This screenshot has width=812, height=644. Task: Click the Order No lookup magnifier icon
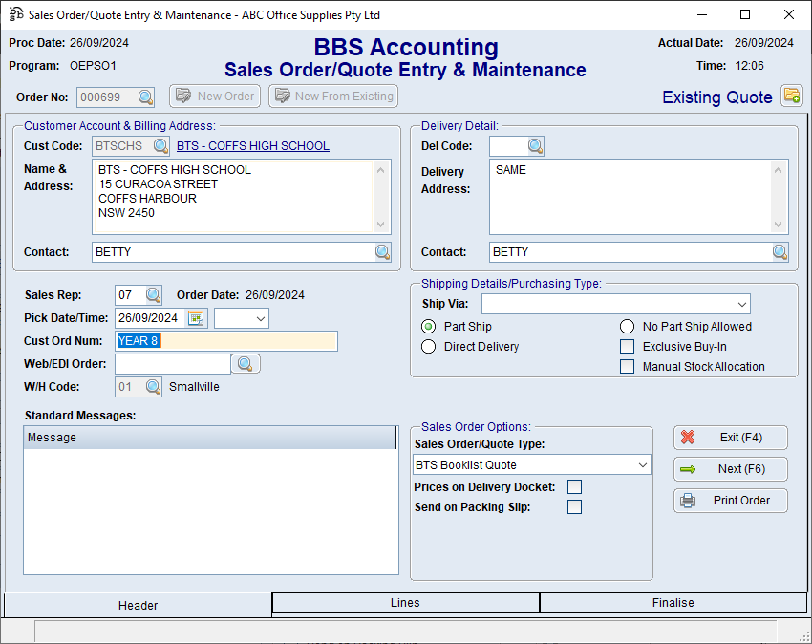click(x=145, y=97)
